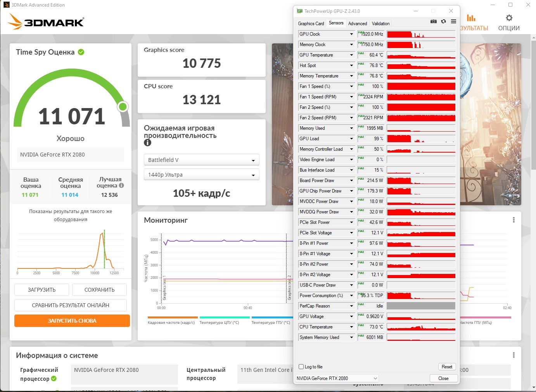
Task: Open the Validation tab in GPU-Z
Action: click(380, 24)
